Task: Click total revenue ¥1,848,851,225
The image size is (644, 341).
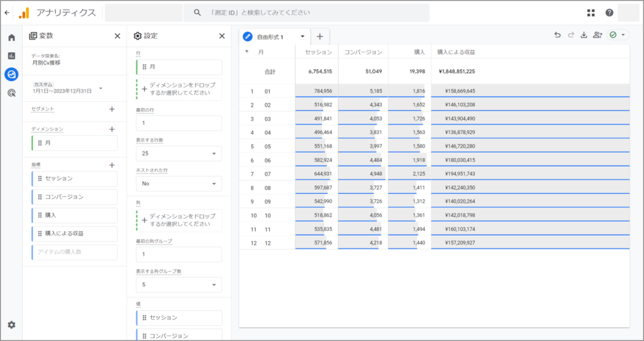Action: 457,72
